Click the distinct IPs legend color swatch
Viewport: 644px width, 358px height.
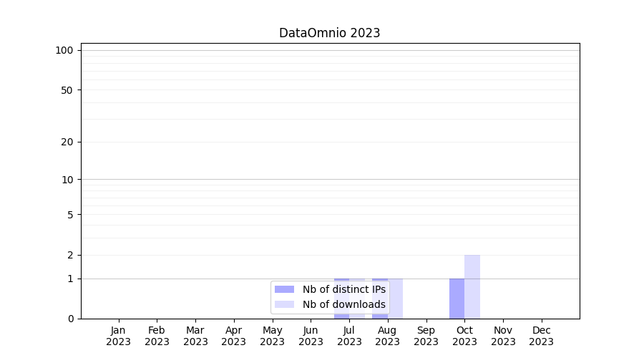tap(284, 289)
